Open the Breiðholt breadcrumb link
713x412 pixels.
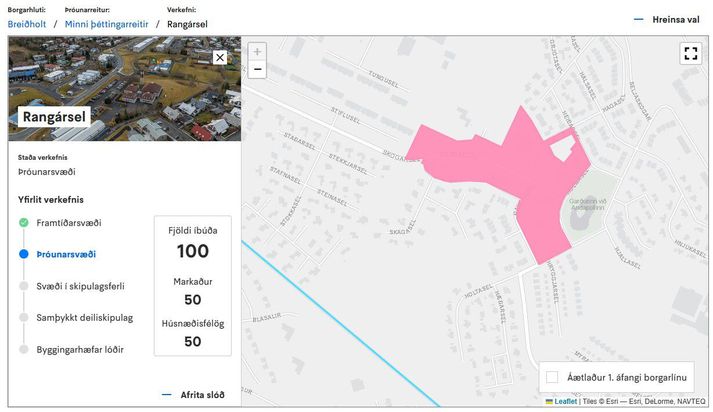pyautogui.click(x=28, y=23)
